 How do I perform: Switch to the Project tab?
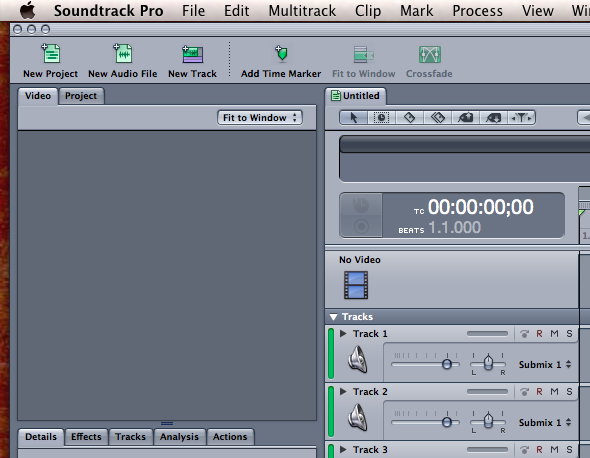(x=81, y=96)
